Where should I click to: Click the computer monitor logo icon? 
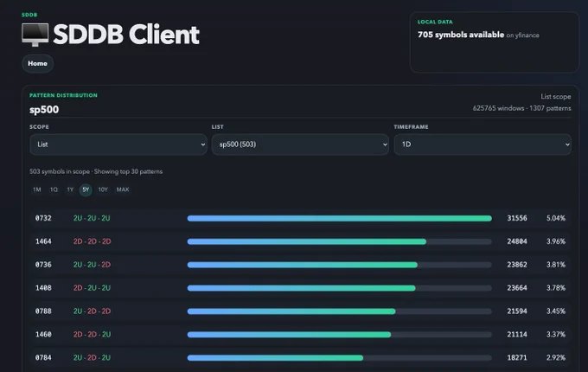pos(35,35)
